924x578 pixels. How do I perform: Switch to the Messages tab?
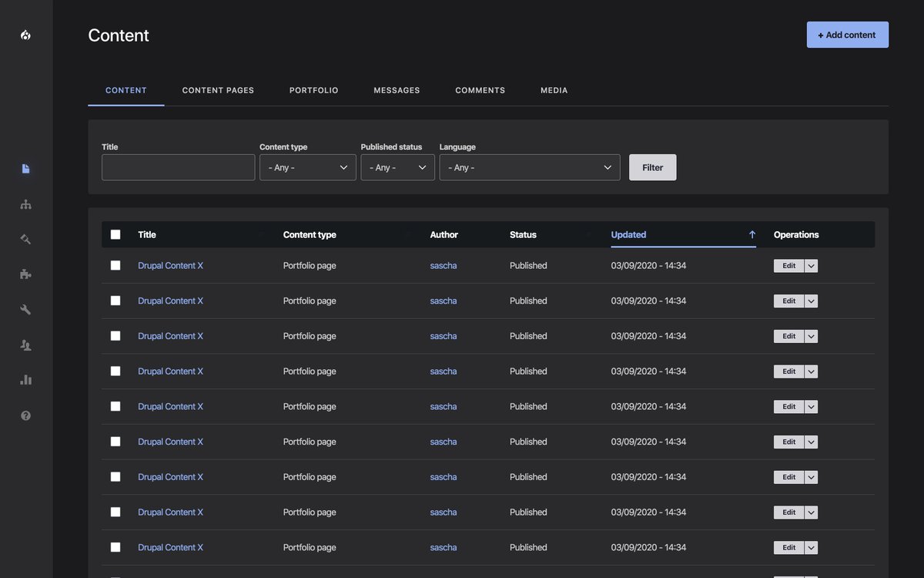[397, 90]
